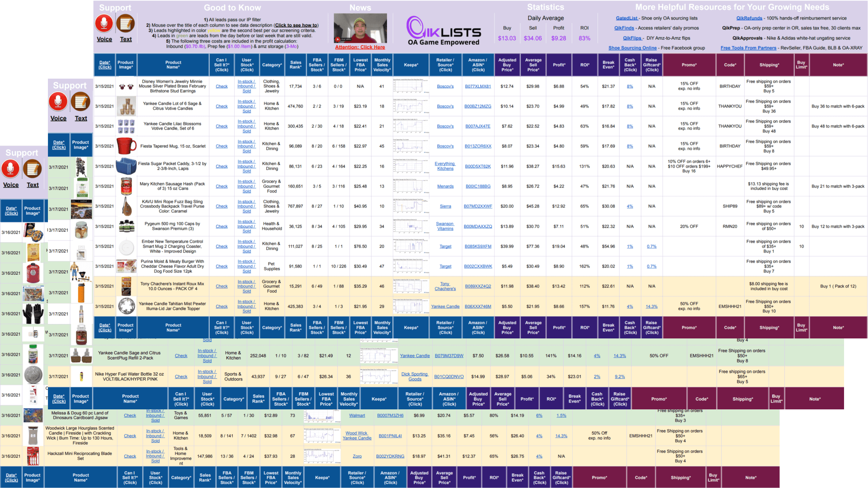Open the Free Tools From Partners link
The height and width of the screenshot is (488, 868).
point(748,48)
